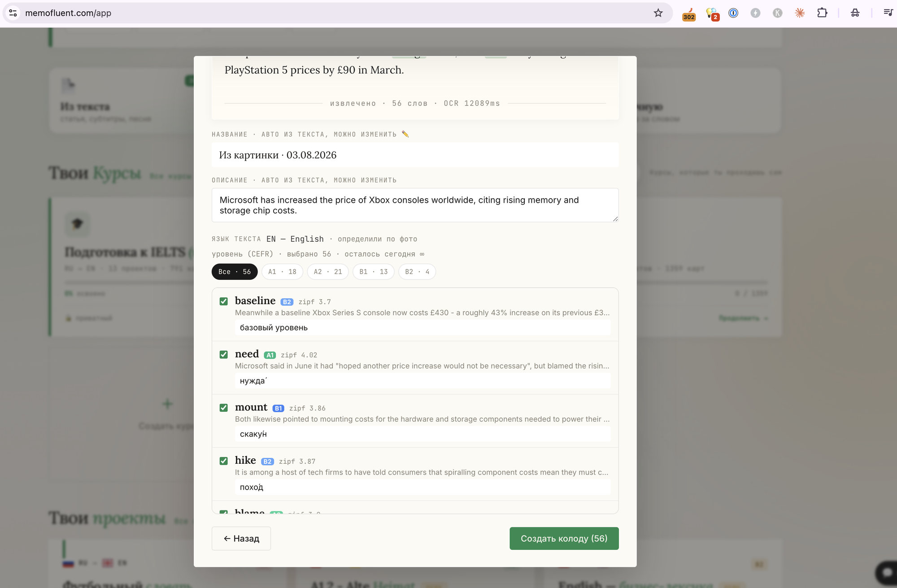
Task: Click the EN — English language label
Action: click(x=295, y=239)
